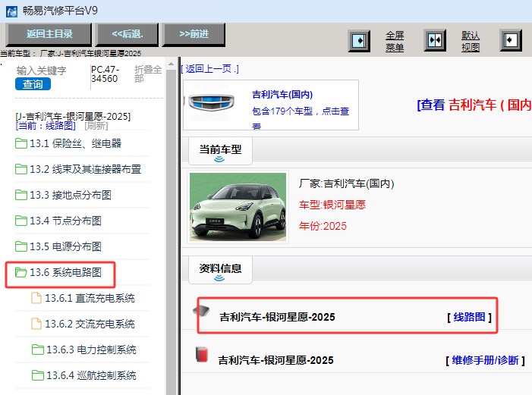Click the folder icon of 13.6.3 电力控制系统
This screenshot has width=532, height=395.
(37, 350)
